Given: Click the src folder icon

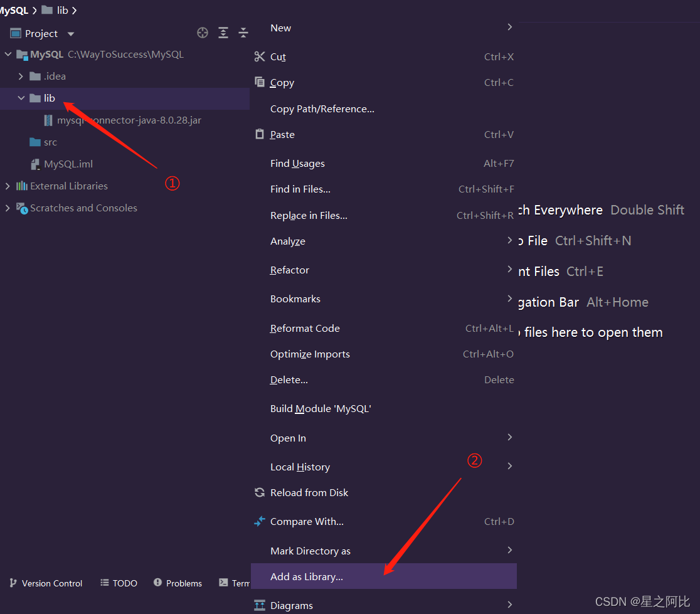Looking at the screenshot, I should 35,142.
